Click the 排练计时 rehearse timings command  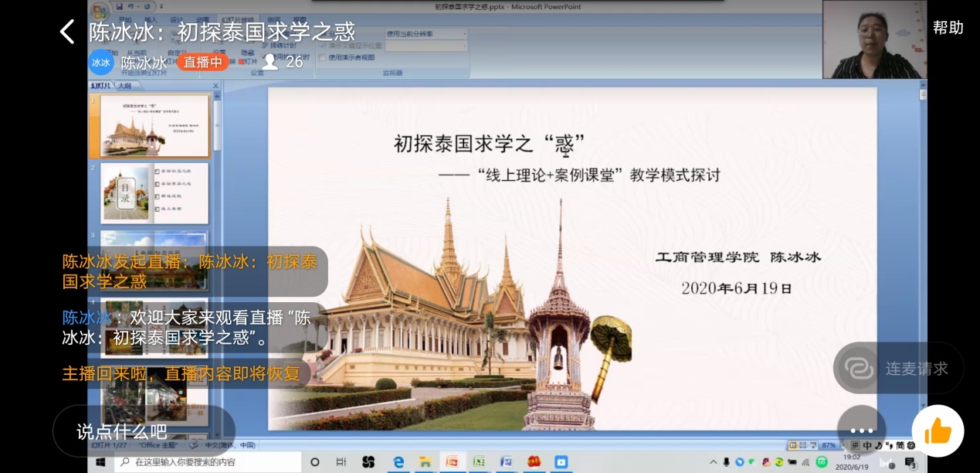(x=280, y=46)
